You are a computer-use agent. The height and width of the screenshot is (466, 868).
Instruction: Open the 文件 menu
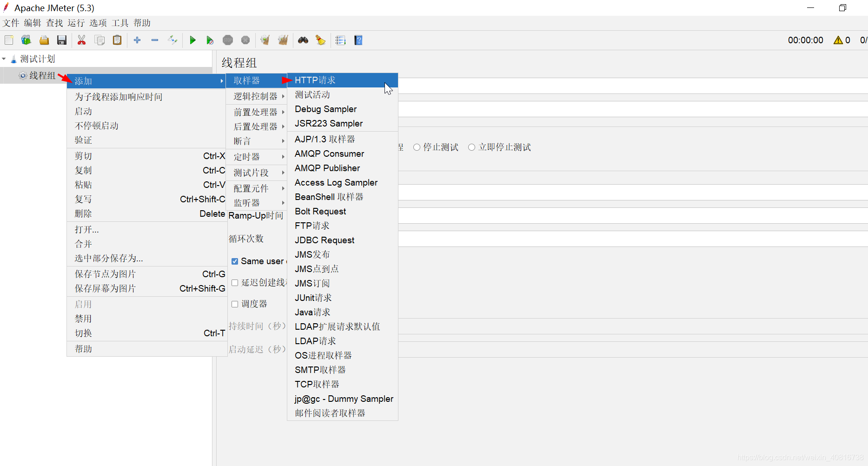(11, 23)
